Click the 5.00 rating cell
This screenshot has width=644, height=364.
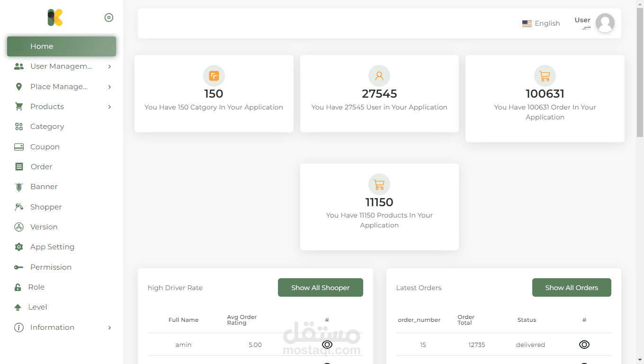coord(255,345)
